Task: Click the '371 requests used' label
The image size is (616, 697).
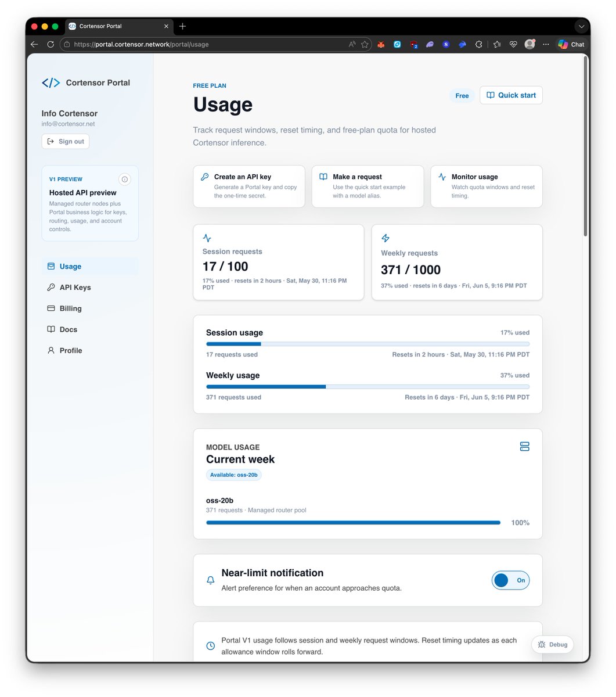Action: tap(233, 397)
